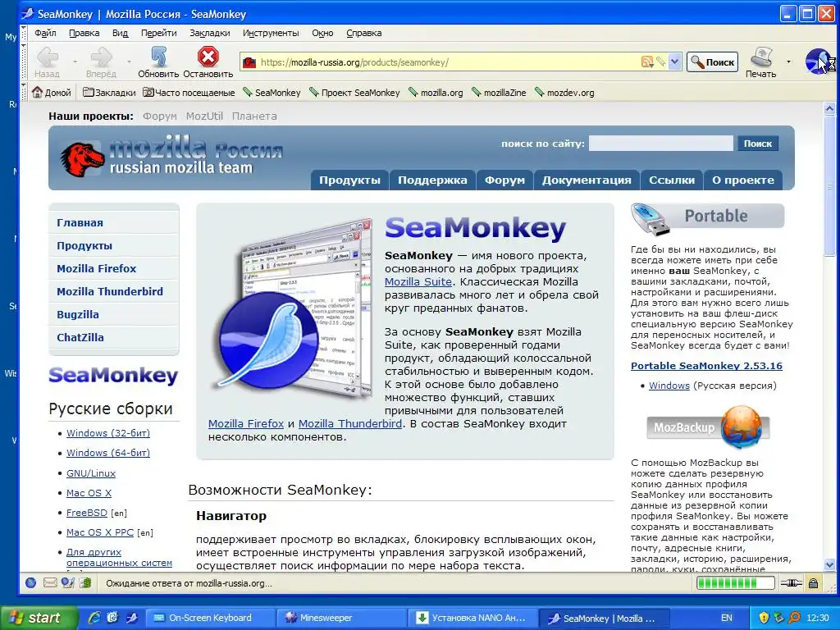Click the large SeaMonkey product screenshot logo
Screen dimensions: 840x630
click(x=293, y=309)
